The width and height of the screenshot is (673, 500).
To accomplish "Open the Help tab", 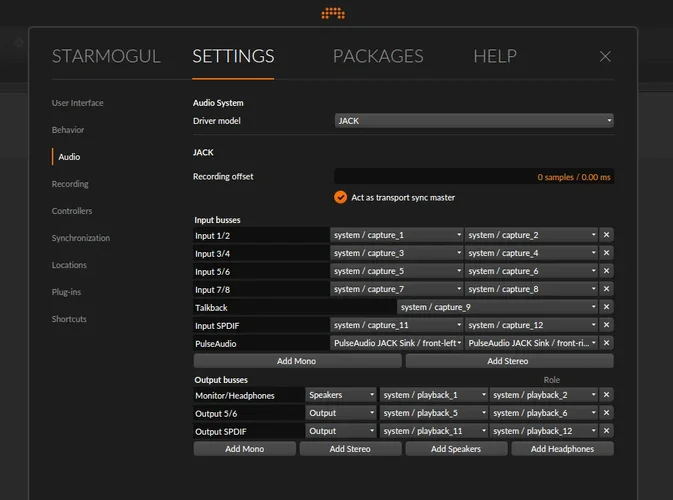I will tap(494, 56).
